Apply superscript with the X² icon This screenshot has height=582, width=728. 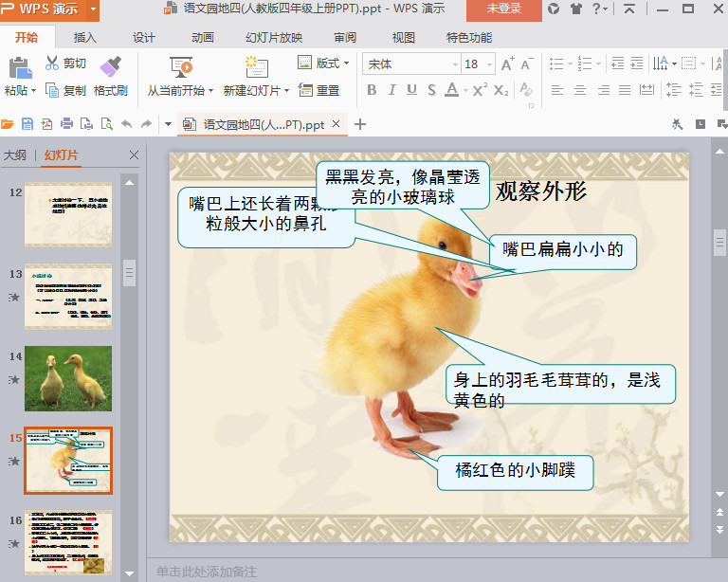coord(480,90)
